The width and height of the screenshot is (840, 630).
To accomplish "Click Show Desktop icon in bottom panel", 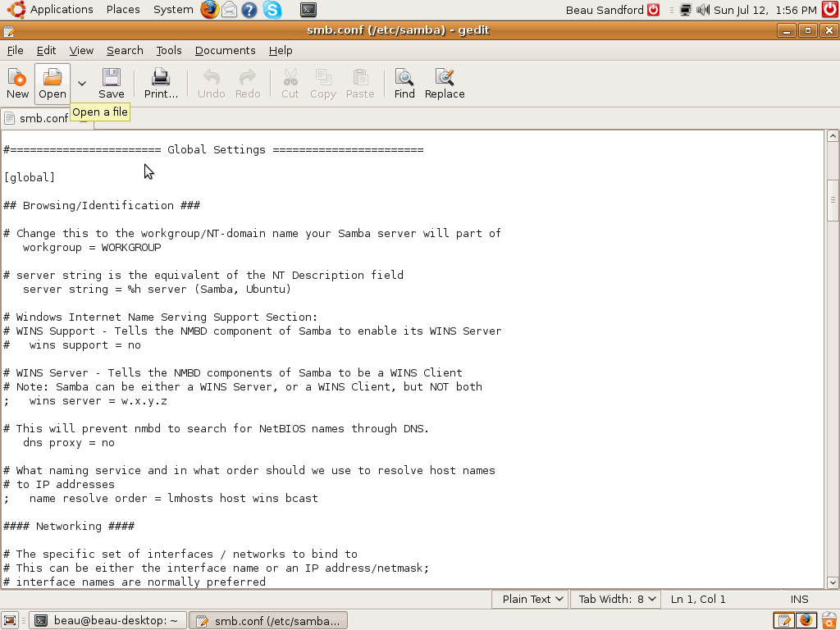I will [x=10, y=620].
